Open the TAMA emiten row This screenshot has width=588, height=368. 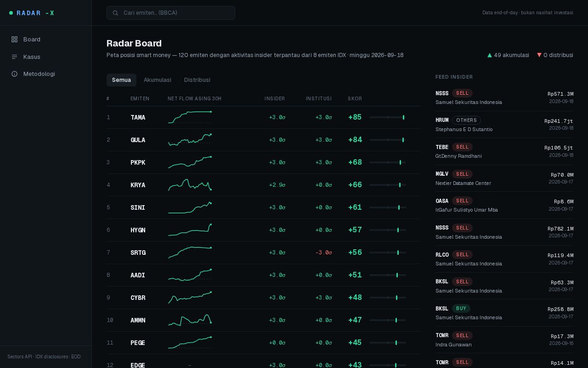tap(264, 117)
